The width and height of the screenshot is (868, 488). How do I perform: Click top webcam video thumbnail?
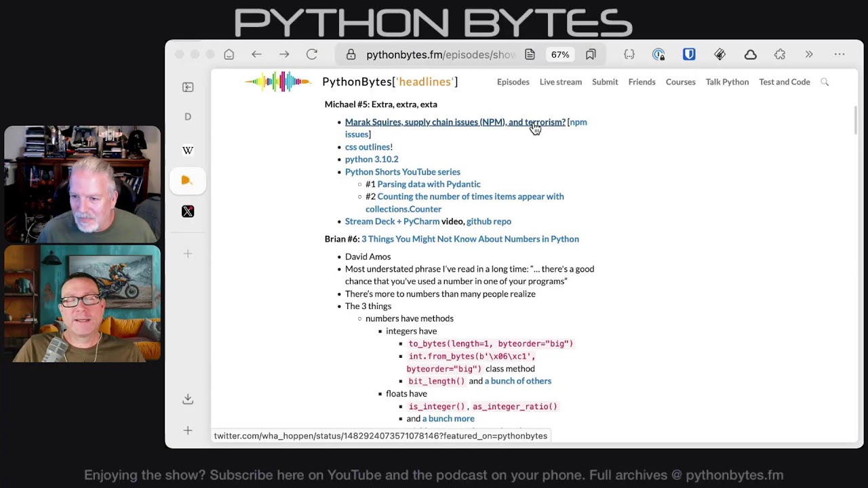83,184
